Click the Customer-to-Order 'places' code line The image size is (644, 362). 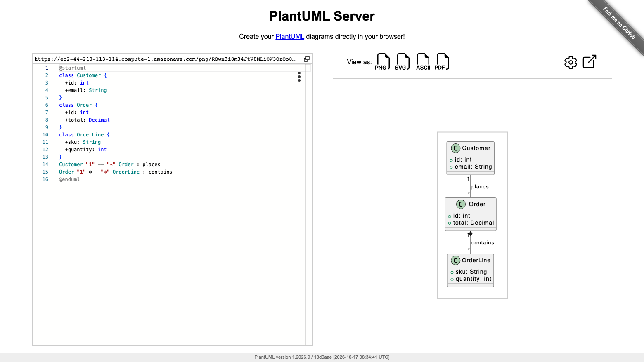(109, 165)
